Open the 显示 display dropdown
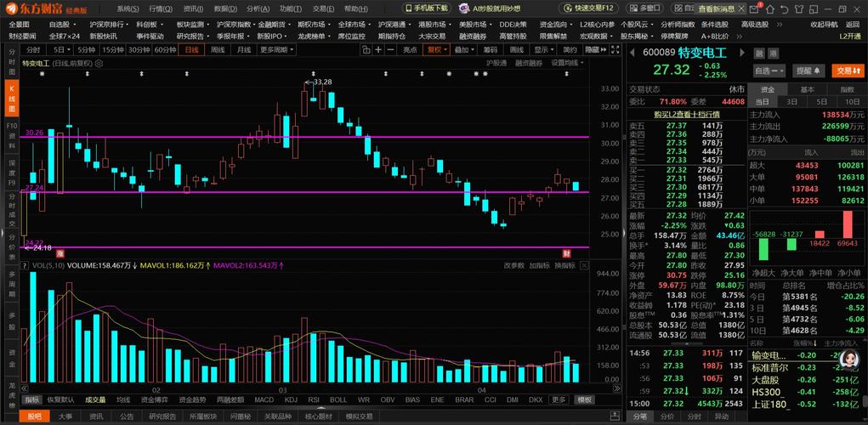Viewport: 868px width, 425px height. tap(544, 50)
